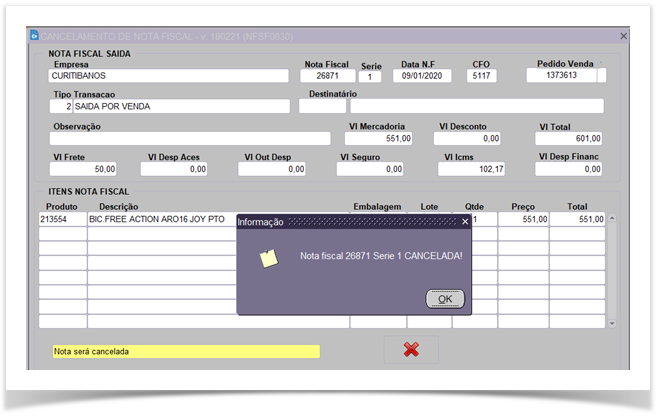
Task: Click the Destinatário name field
Action: coord(477,106)
